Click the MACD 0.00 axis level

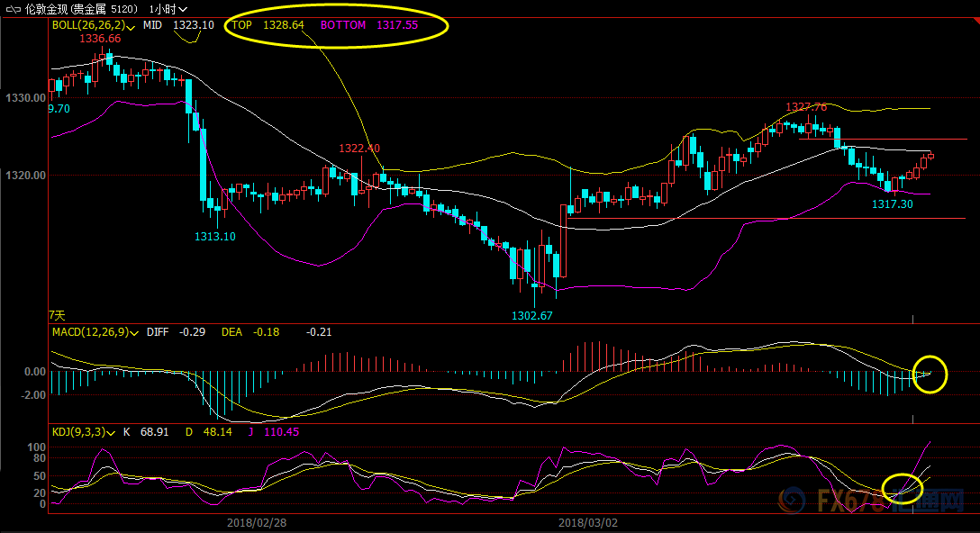[35, 372]
